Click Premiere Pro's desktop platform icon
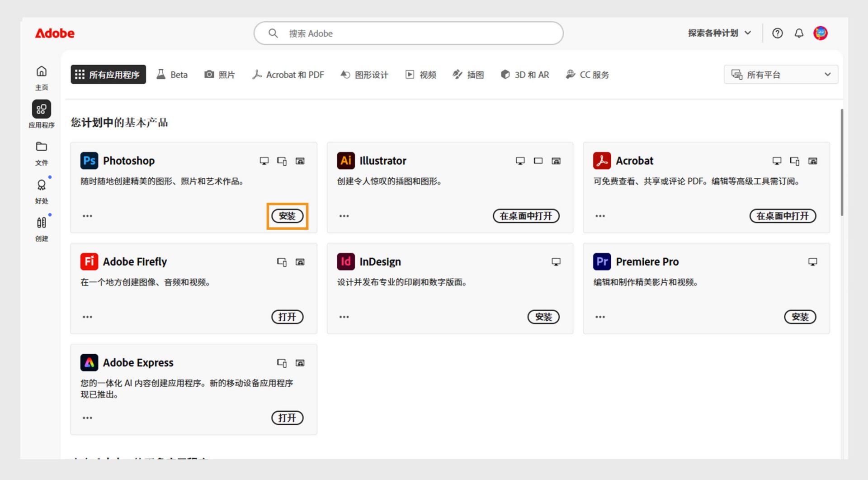 (x=813, y=262)
